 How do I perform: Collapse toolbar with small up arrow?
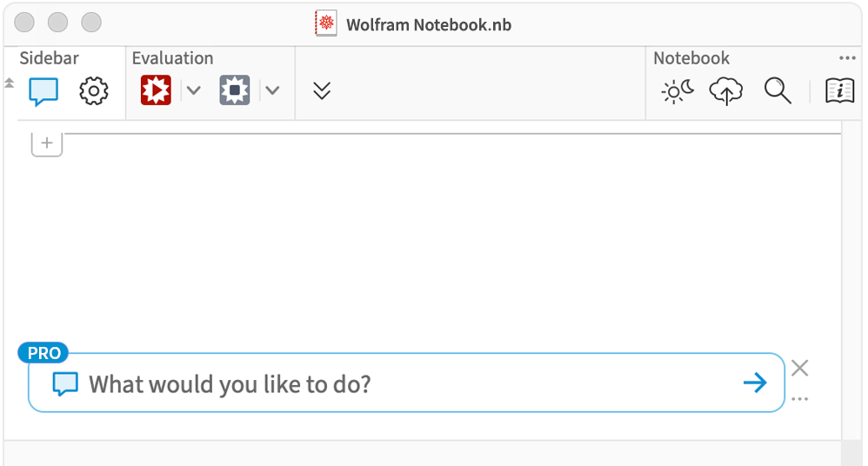click(x=9, y=83)
